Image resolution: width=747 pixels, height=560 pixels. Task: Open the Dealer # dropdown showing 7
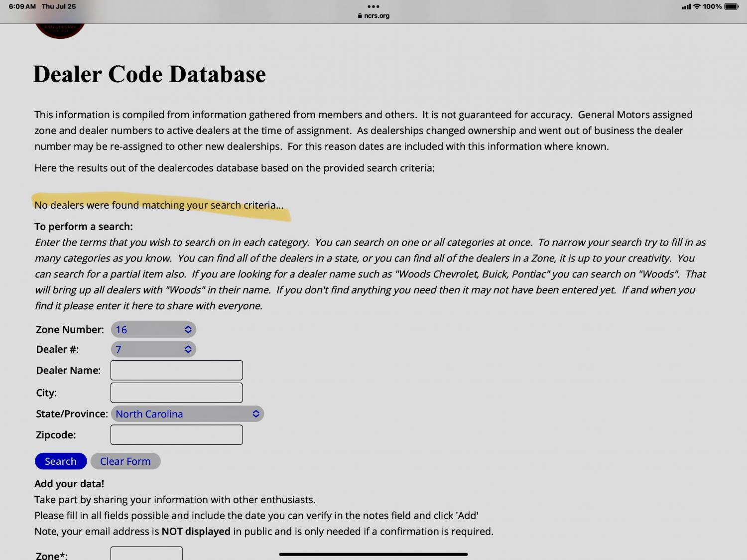[x=153, y=349]
